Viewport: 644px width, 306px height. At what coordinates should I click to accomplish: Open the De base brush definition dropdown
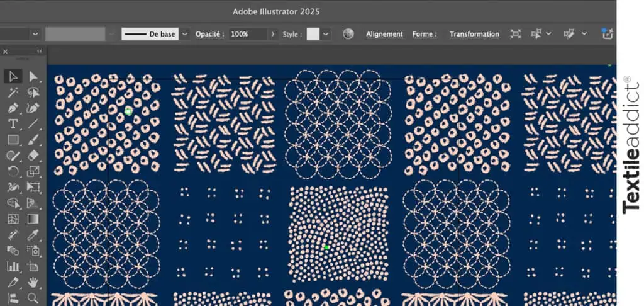tap(186, 34)
